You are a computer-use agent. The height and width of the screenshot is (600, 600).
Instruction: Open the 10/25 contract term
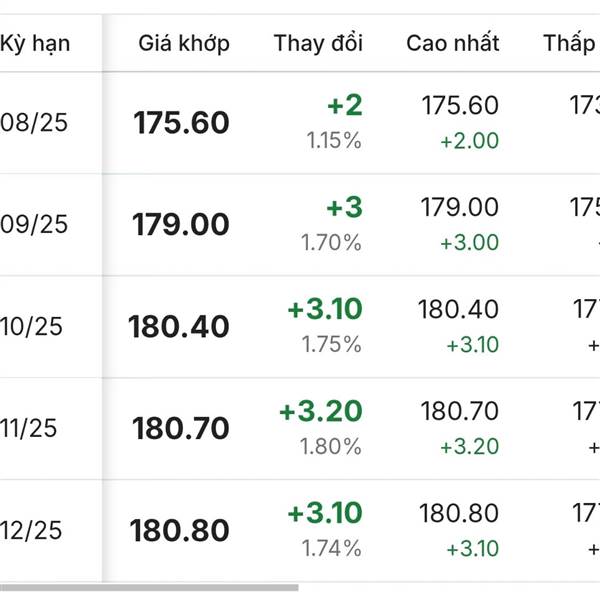coord(31,327)
